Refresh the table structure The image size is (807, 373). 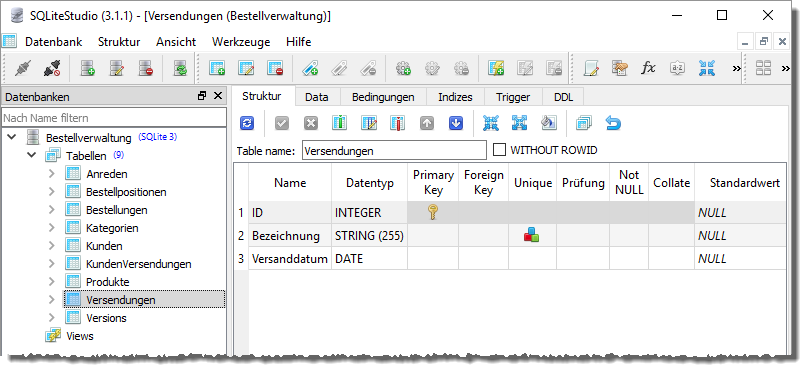(x=247, y=123)
